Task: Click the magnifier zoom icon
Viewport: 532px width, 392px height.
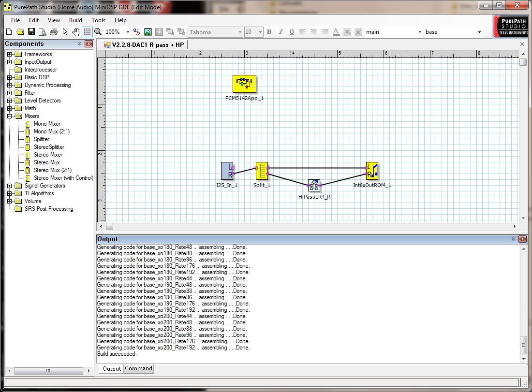Action: [98, 32]
